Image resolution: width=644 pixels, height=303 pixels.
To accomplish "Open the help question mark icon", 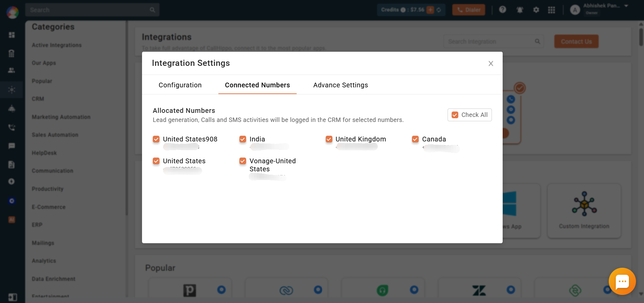I will [x=502, y=10].
